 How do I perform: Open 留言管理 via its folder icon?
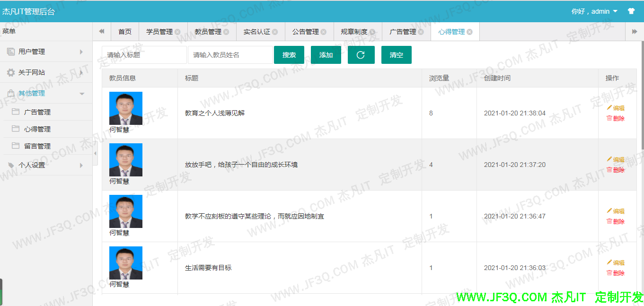(16, 146)
